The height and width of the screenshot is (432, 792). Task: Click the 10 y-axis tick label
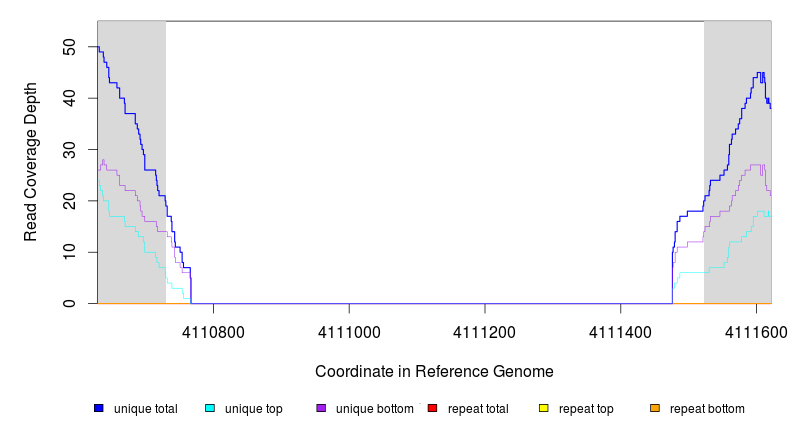click(x=69, y=252)
